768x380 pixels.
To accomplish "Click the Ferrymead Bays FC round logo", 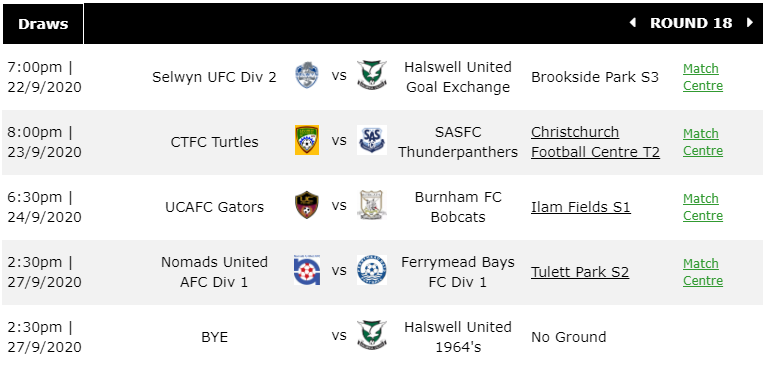I will 372,270.
